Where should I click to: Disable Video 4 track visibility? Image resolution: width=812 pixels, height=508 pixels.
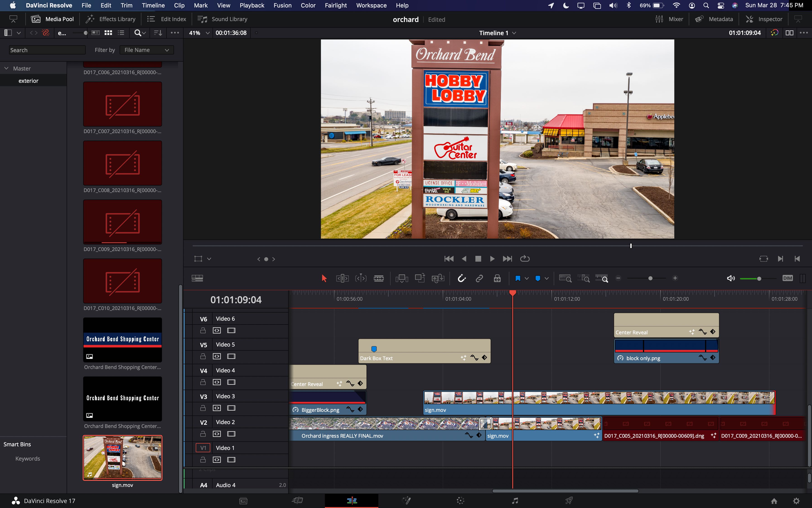(231, 382)
